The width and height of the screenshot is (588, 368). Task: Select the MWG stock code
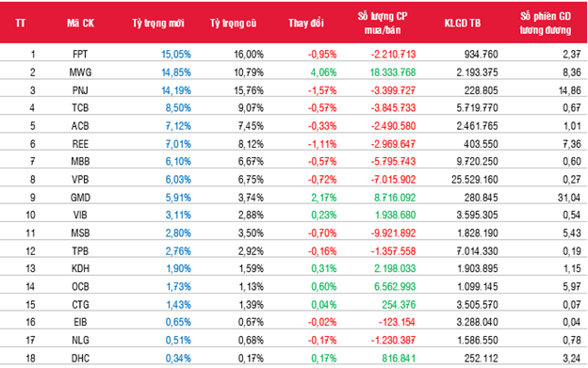click(80, 72)
